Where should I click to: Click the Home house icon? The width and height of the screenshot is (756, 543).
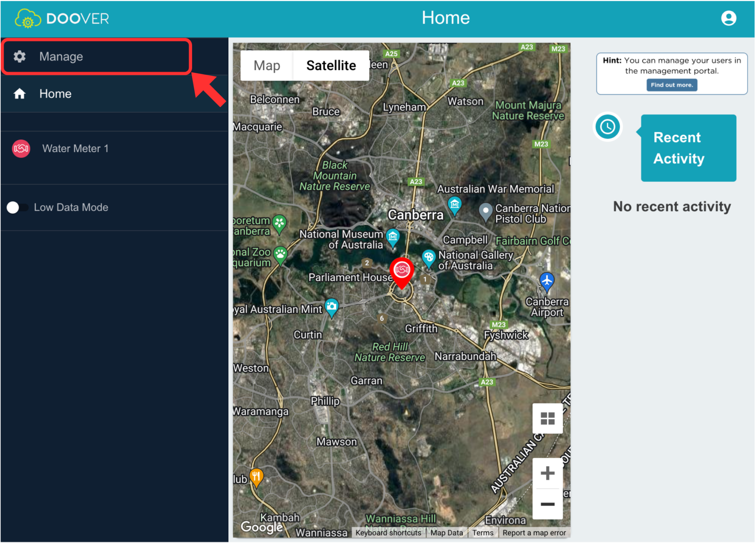[x=19, y=94]
